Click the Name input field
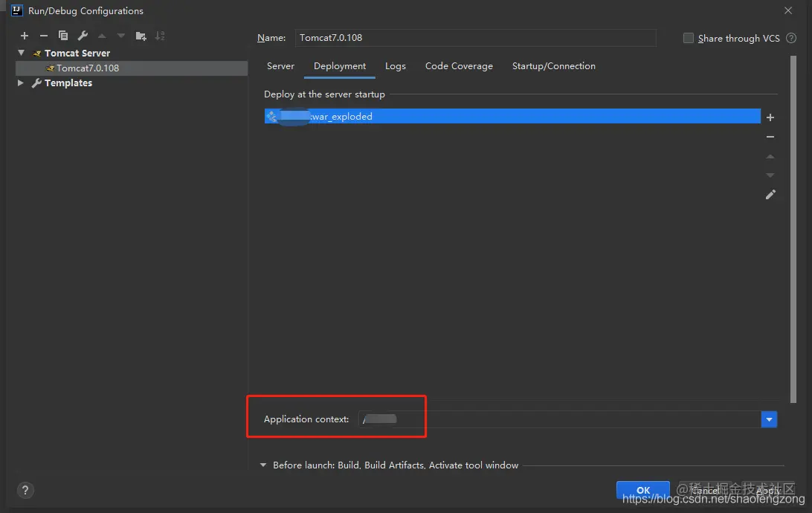This screenshot has height=513, width=812. coord(475,38)
